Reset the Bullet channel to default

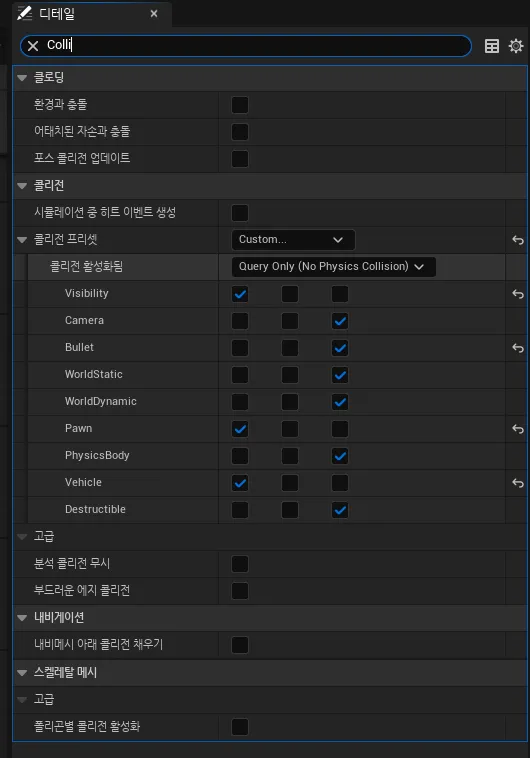pyautogui.click(x=518, y=348)
